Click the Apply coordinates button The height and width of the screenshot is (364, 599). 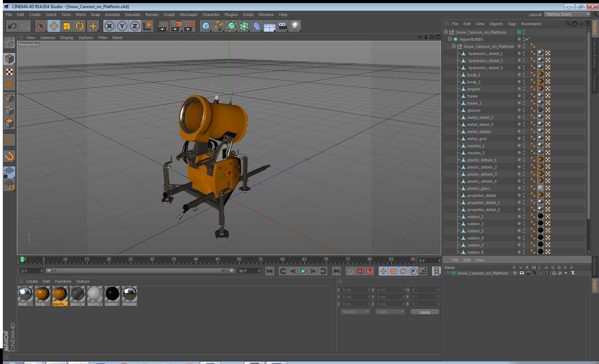pyautogui.click(x=425, y=312)
